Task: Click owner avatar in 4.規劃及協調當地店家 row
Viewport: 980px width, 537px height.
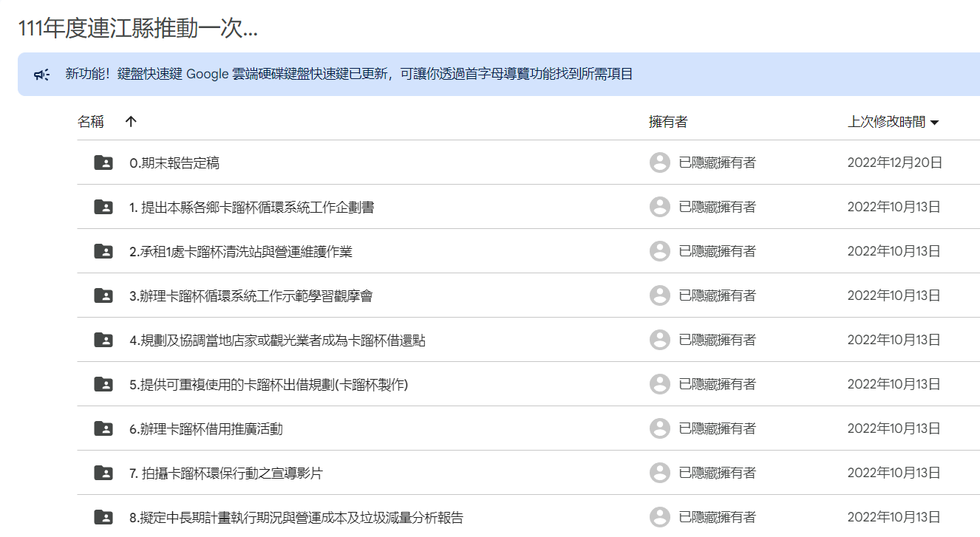Action: click(x=660, y=340)
